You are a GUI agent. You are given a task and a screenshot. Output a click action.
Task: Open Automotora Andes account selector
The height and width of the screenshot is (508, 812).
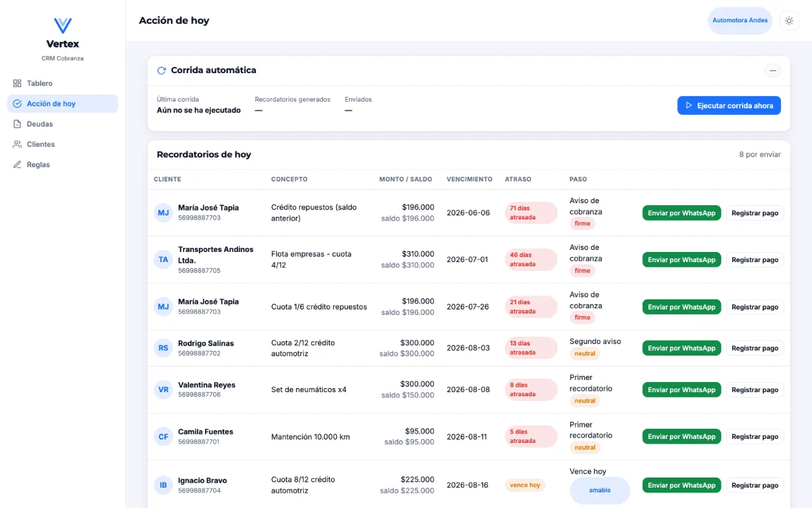click(740, 20)
